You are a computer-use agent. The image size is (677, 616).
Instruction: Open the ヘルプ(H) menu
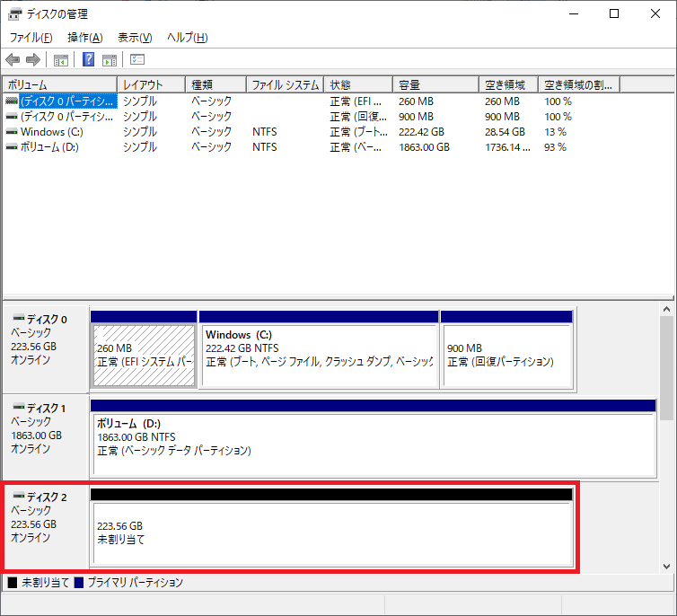[188, 38]
